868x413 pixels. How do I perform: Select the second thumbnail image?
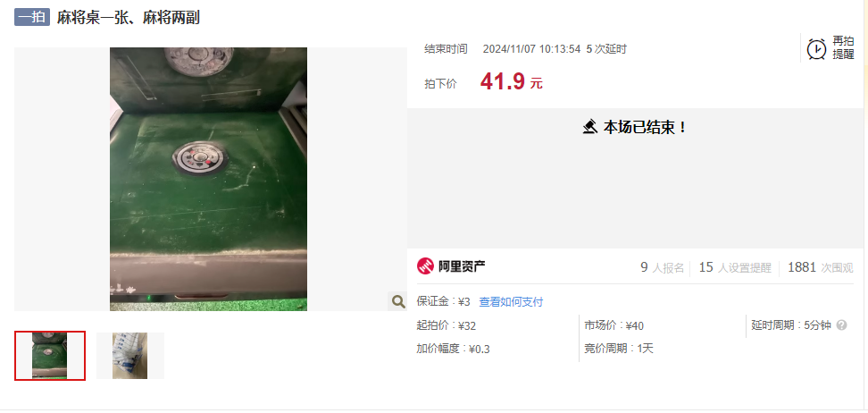tap(130, 356)
